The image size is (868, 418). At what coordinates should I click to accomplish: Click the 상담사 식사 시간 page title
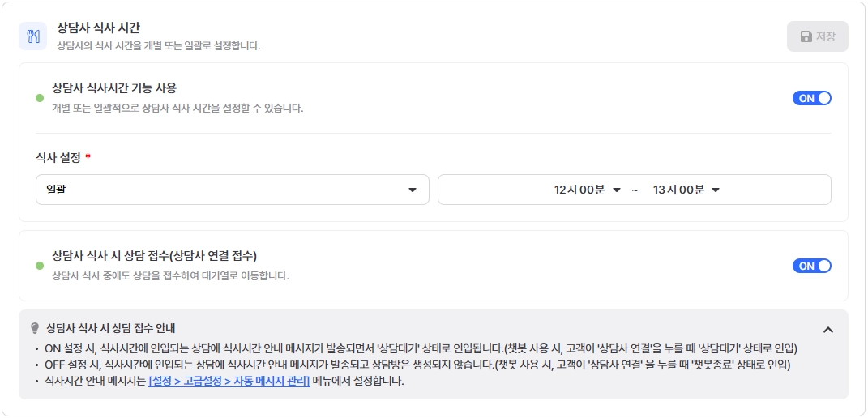tap(99, 28)
